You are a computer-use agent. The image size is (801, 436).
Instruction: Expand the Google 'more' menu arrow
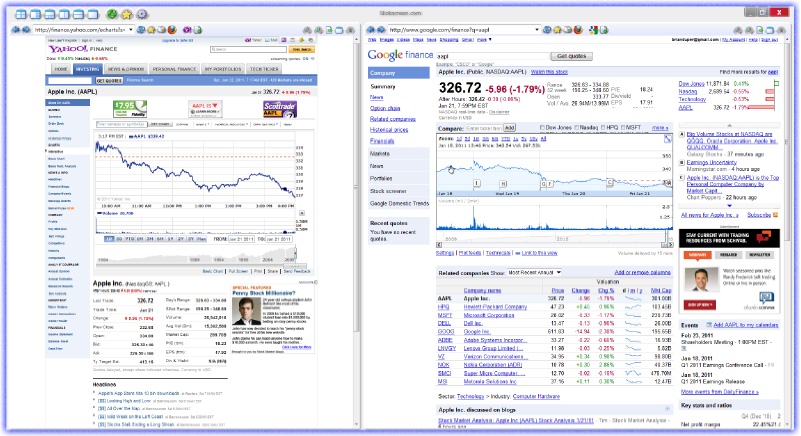click(x=490, y=39)
